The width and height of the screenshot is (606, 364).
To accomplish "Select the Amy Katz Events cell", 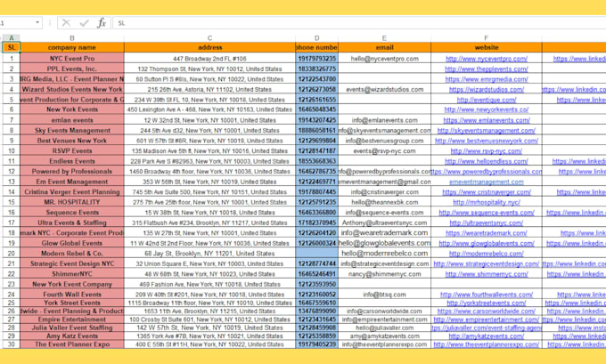I will coord(72,336).
